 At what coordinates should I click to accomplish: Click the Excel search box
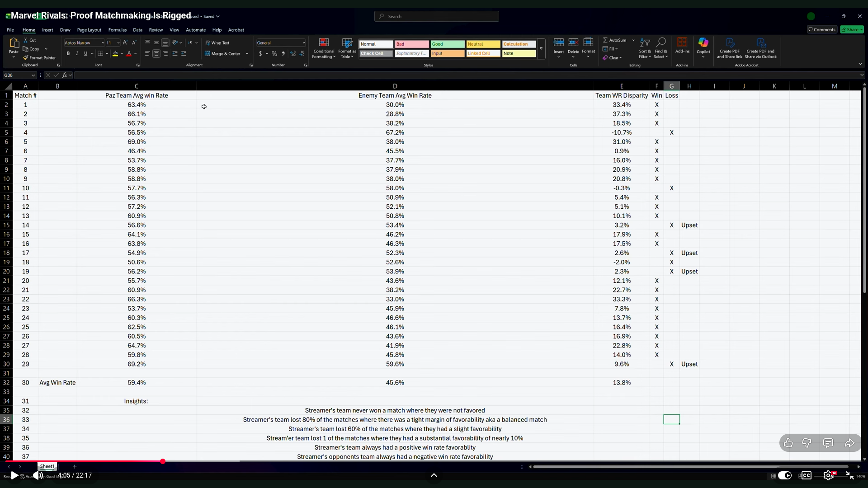click(436, 16)
